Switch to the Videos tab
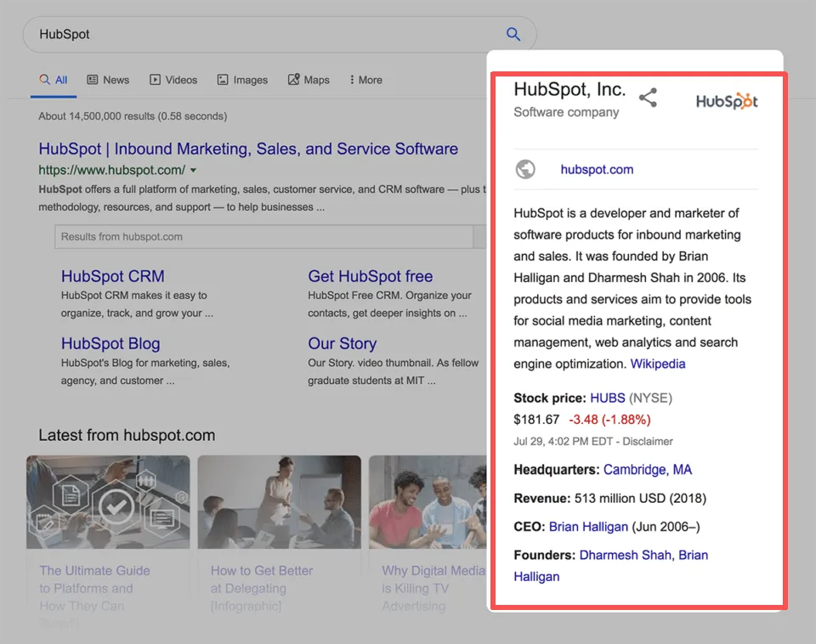The image size is (816, 644). click(173, 80)
